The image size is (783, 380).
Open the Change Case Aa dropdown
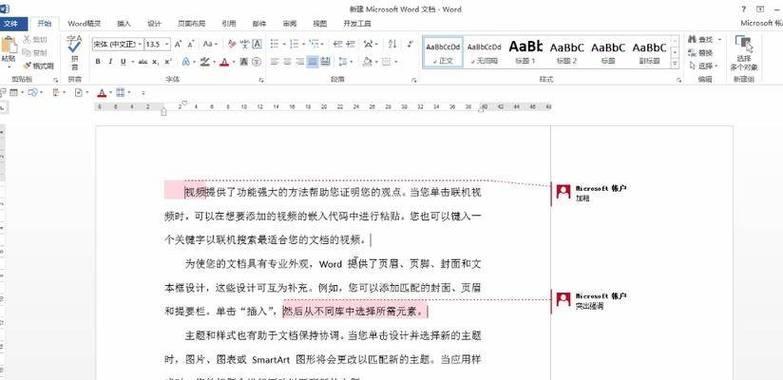click(x=210, y=44)
